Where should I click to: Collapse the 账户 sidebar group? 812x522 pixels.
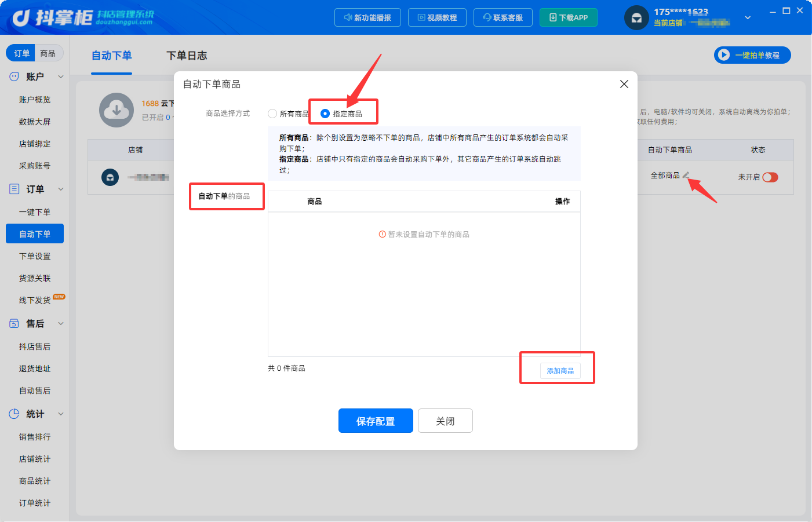coord(61,76)
